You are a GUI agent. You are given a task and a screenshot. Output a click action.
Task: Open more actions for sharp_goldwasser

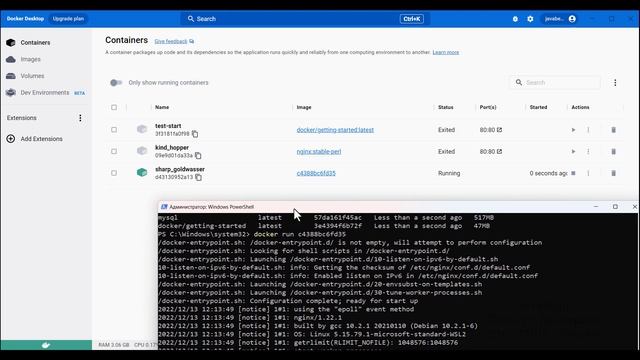[588, 173]
